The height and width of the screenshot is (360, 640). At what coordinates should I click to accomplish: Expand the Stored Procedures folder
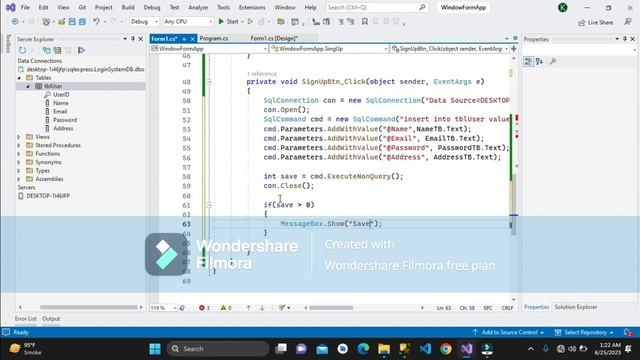click(19, 145)
